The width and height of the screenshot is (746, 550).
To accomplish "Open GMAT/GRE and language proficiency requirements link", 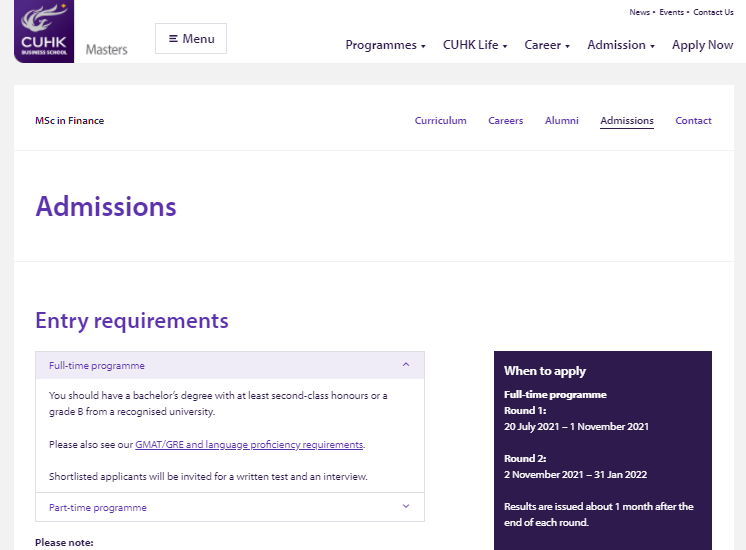I will point(249,445).
